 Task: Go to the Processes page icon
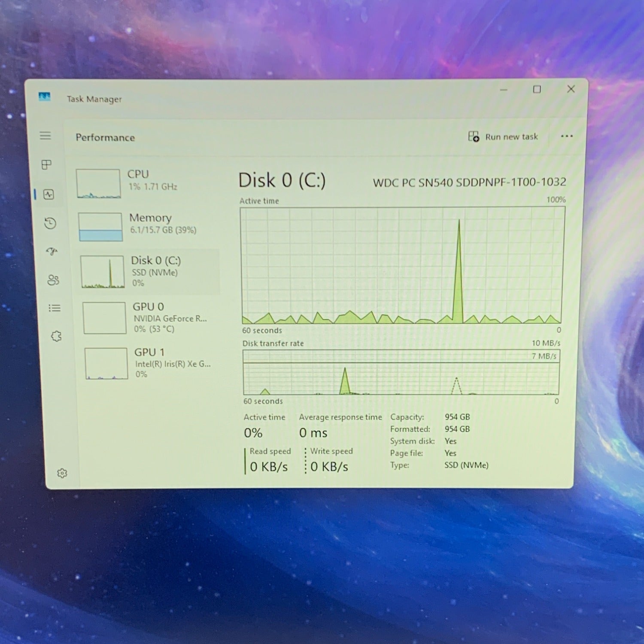46,165
